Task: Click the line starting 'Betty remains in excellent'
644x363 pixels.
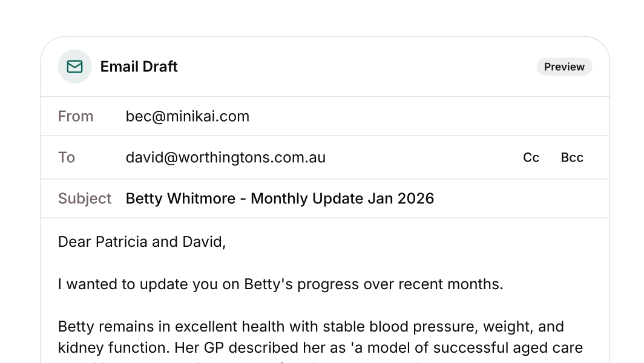Action: pos(310,327)
